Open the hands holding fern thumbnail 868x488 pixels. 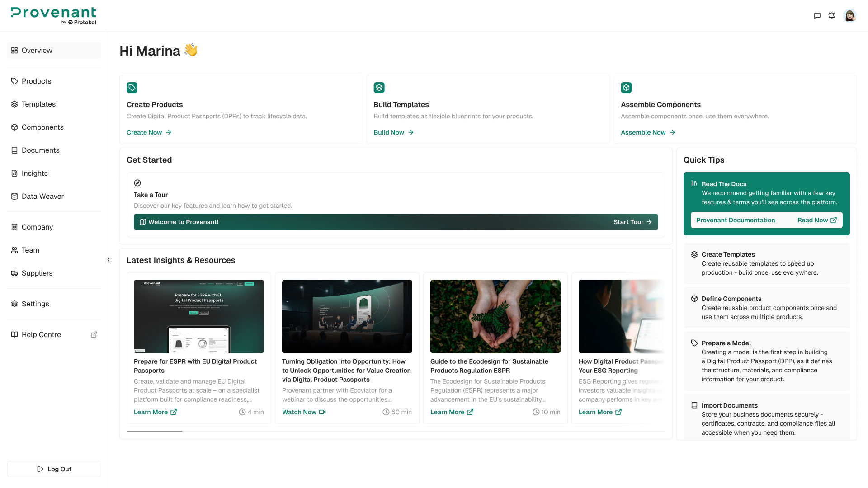(x=495, y=316)
